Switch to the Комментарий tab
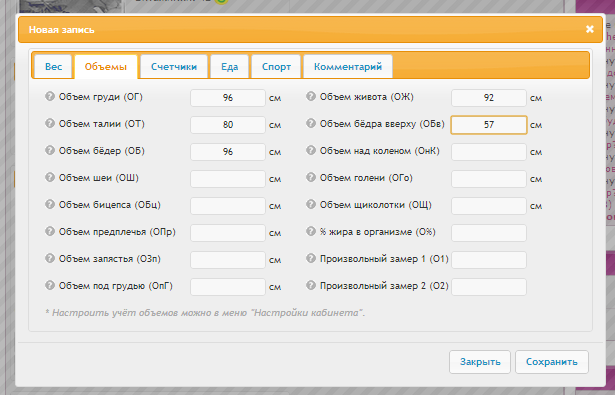Image resolution: width=615 pixels, height=395 pixels. point(348,67)
